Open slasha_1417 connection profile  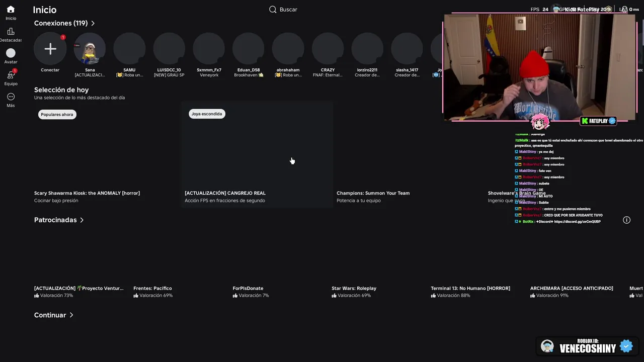(x=407, y=49)
